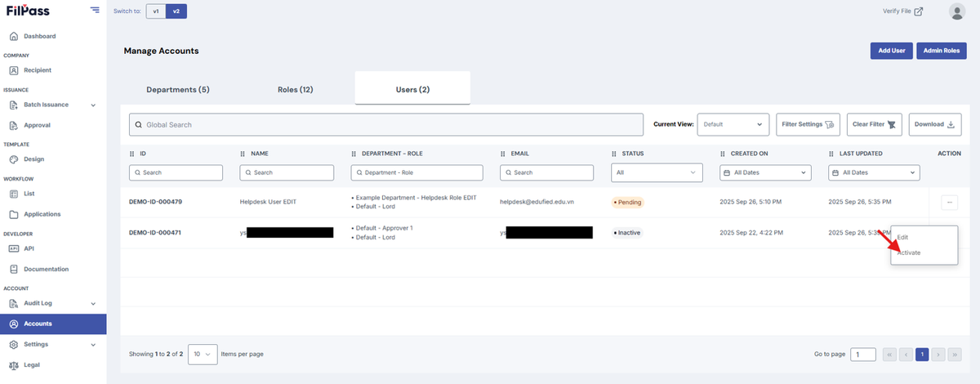Click the Accounts user icon
The width and height of the screenshot is (980, 384).
(14, 324)
